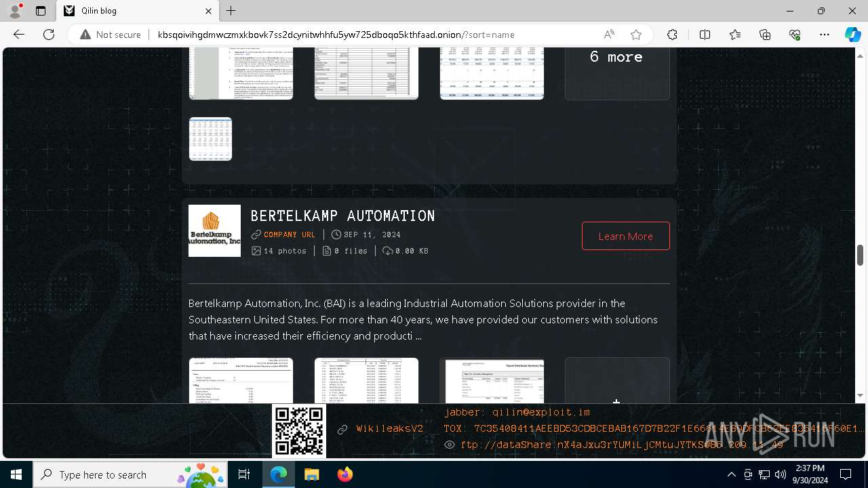The image size is (868, 488).
Task: Click the 14 photos label
Action: pyautogui.click(x=279, y=251)
